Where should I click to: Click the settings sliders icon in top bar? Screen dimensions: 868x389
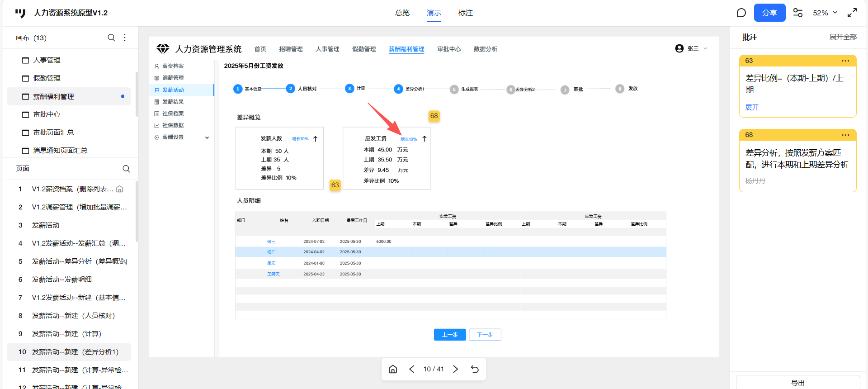click(x=798, y=13)
